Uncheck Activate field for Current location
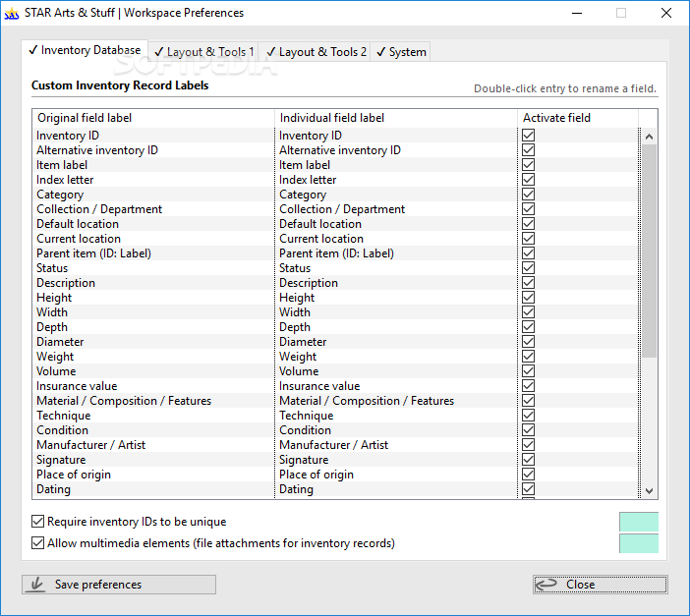Image resolution: width=690 pixels, height=616 pixels. 529,239
